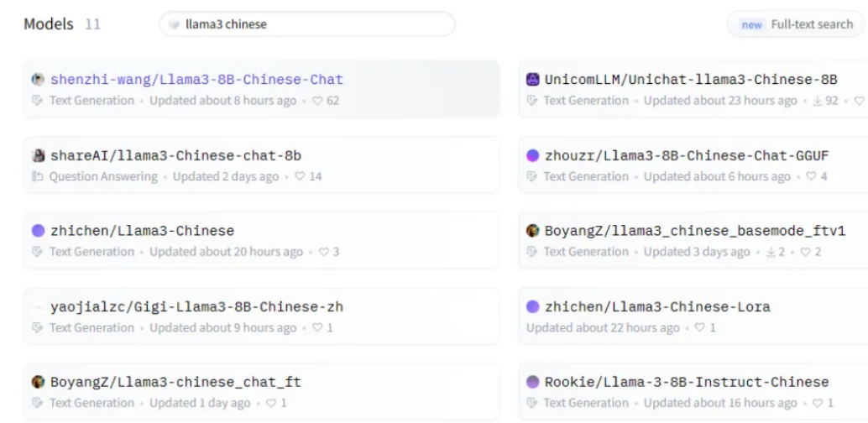This screenshot has width=868, height=423.
Task: Click Rookie avatar icon
Action: (532, 382)
